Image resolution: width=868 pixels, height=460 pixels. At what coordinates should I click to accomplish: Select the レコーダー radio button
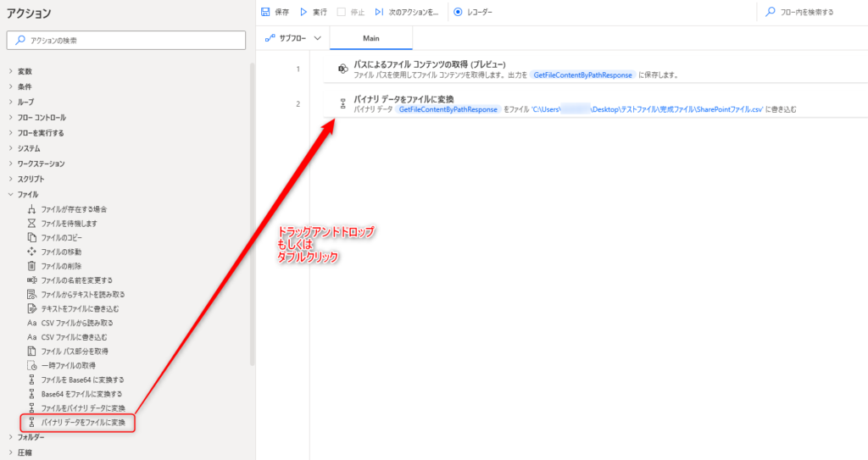(x=458, y=13)
